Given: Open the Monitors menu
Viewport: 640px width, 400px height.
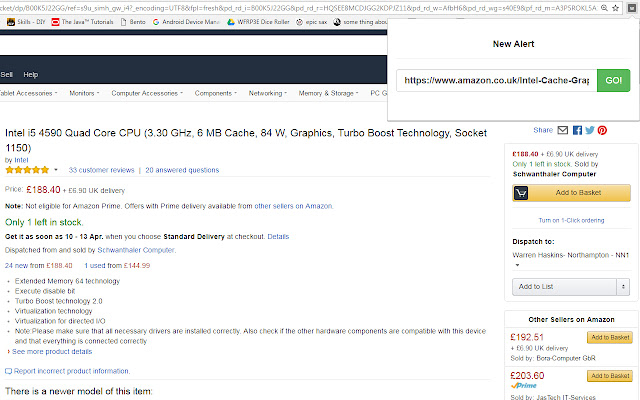Looking at the screenshot, I should tap(84, 93).
